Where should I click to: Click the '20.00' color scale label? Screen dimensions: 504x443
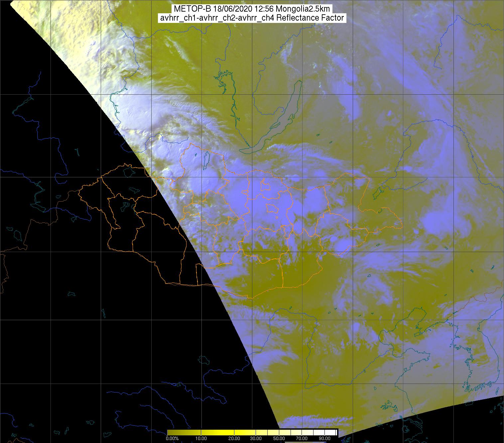[x=235, y=438]
